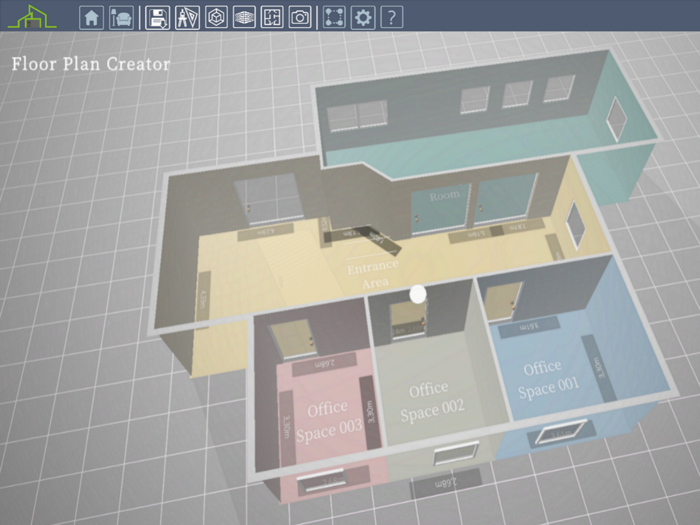Open help with the question mark icon
700x525 pixels.
392,18
